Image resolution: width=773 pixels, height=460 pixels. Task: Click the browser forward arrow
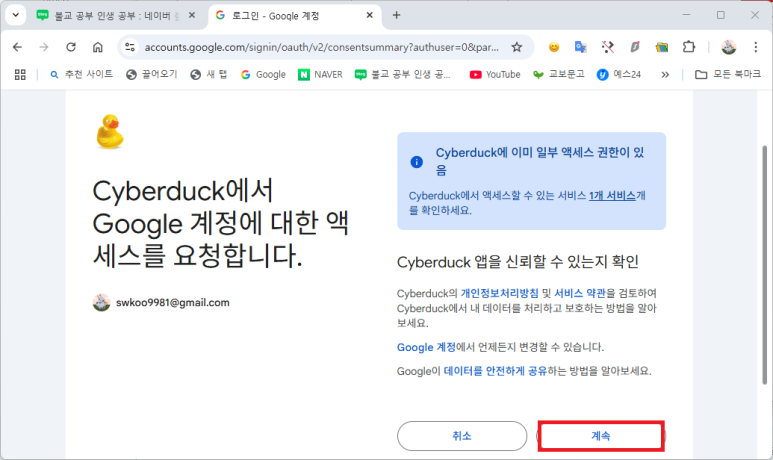click(x=44, y=47)
